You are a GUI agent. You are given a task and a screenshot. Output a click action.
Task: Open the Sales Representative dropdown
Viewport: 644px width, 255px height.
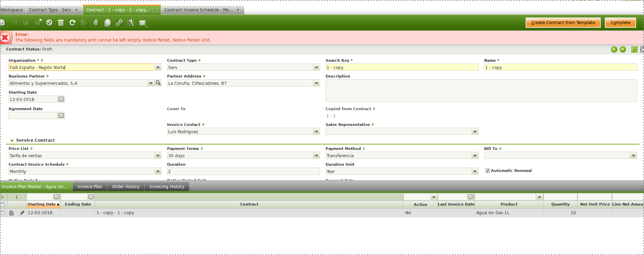pos(475,131)
